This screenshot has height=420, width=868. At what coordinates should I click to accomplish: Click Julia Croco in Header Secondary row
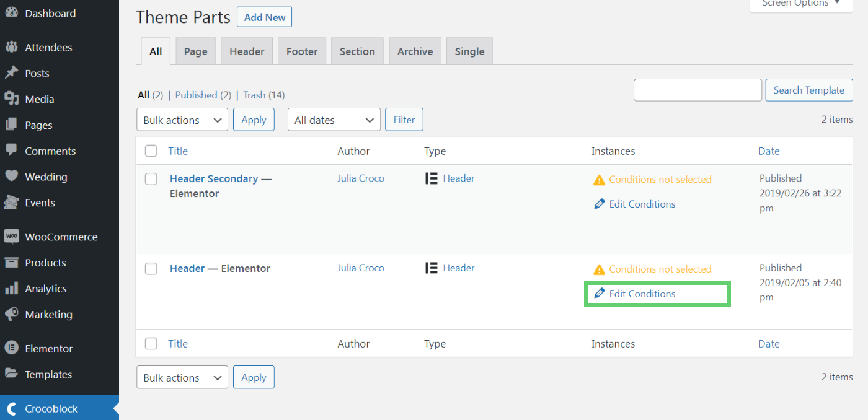(x=361, y=178)
